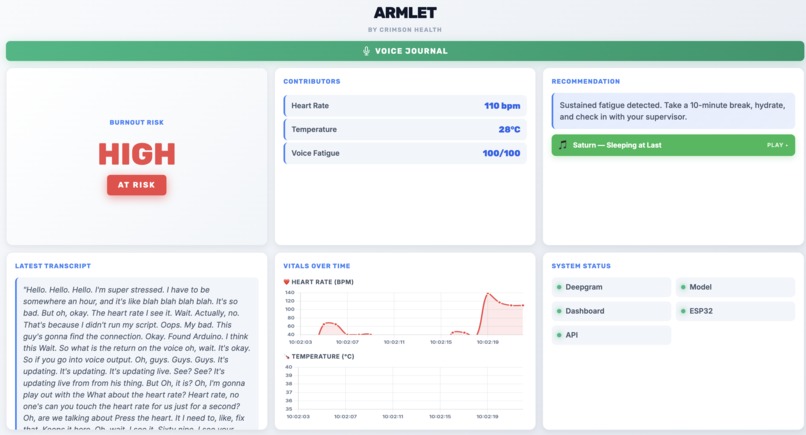Click the 10:02:07 label on the heart rate chart
This screenshot has height=435, width=806.
coord(347,342)
